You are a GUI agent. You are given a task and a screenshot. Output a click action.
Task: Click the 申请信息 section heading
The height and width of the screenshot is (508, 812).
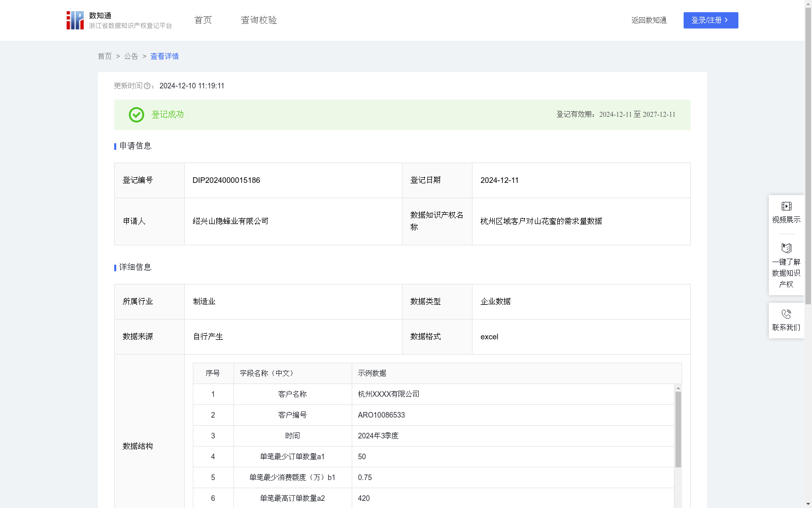click(136, 146)
